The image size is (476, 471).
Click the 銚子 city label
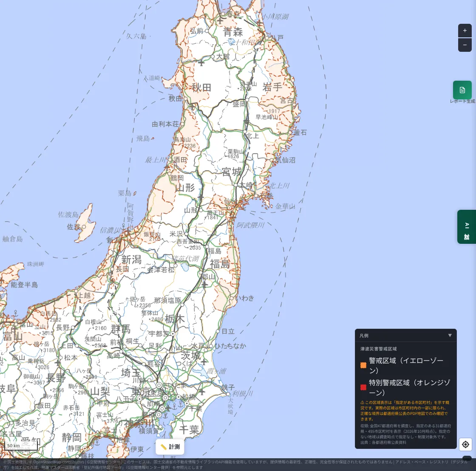click(228, 387)
